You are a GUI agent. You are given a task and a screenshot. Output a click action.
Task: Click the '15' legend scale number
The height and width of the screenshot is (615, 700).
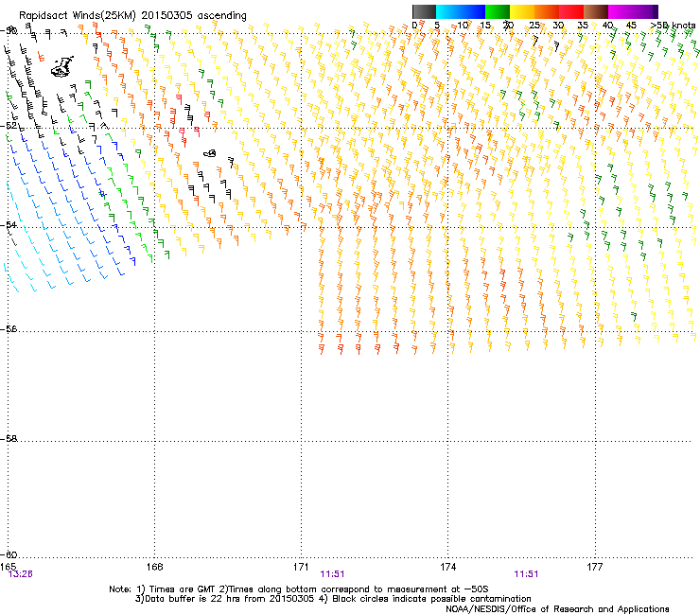point(485,26)
